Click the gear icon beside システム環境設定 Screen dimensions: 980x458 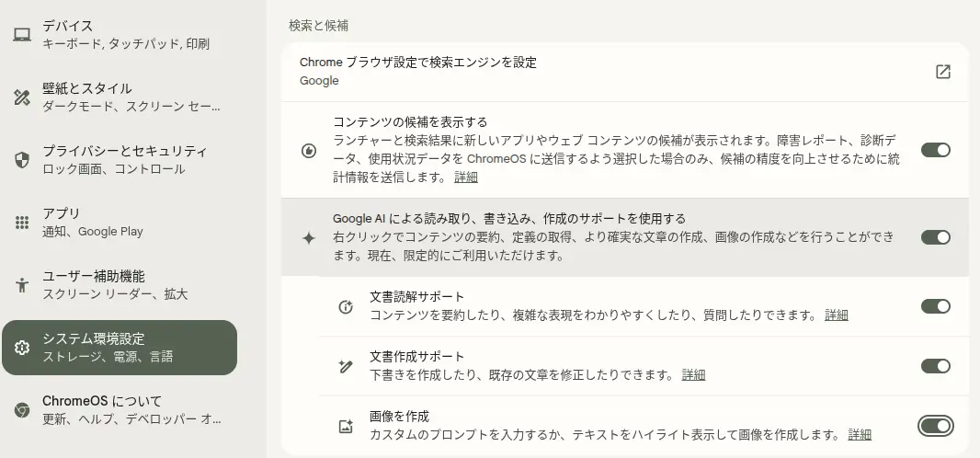pyautogui.click(x=22, y=348)
